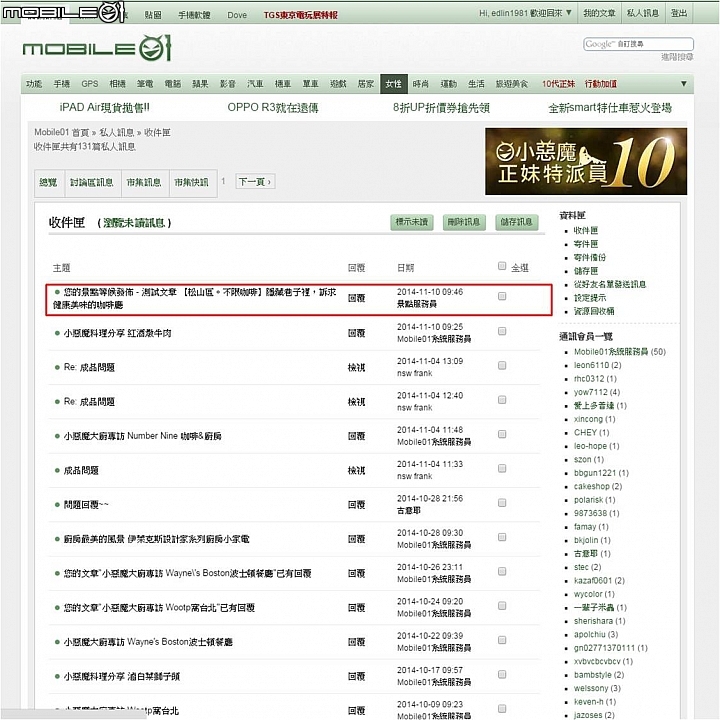Click 回覆 on the 2014-11-10 09:46 row
720x720 pixels.
[356, 298]
